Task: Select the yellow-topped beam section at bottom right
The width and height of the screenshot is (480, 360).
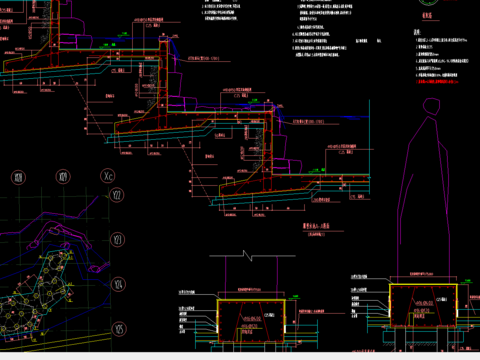Action: 423,305
